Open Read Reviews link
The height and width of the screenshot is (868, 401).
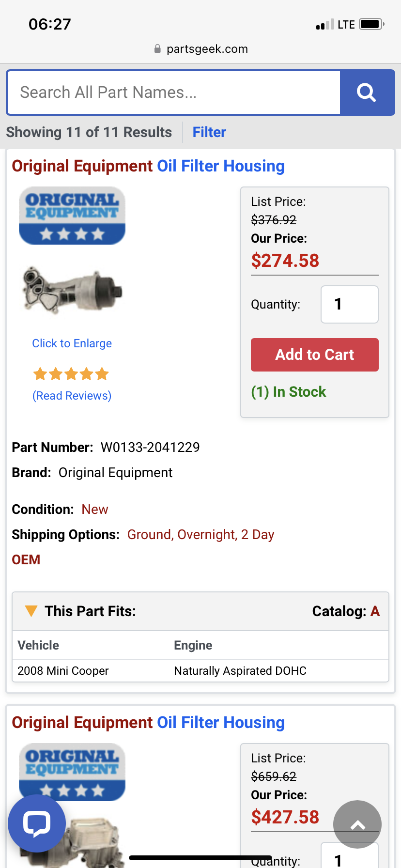pyautogui.click(x=72, y=396)
